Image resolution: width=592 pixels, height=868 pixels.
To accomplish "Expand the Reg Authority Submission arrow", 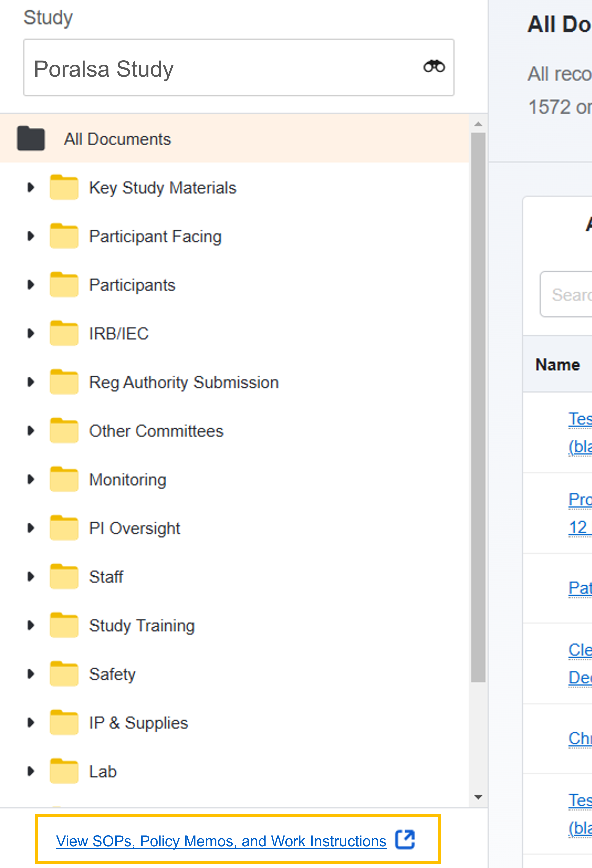I will click(31, 382).
